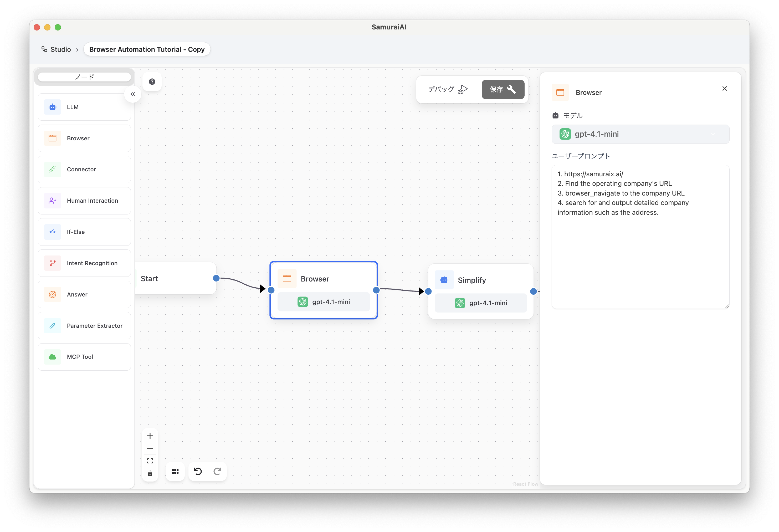Click the user prompt text area
The image size is (779, 532).
(640, 237)
